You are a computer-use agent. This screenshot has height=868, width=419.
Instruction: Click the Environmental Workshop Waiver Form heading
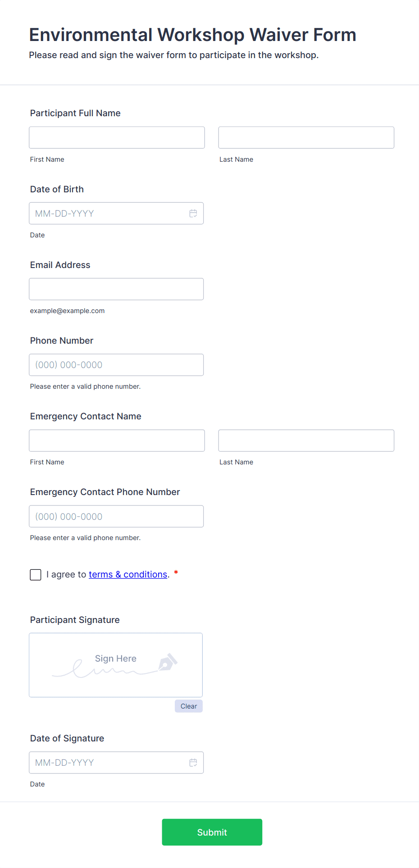[192, 35]
